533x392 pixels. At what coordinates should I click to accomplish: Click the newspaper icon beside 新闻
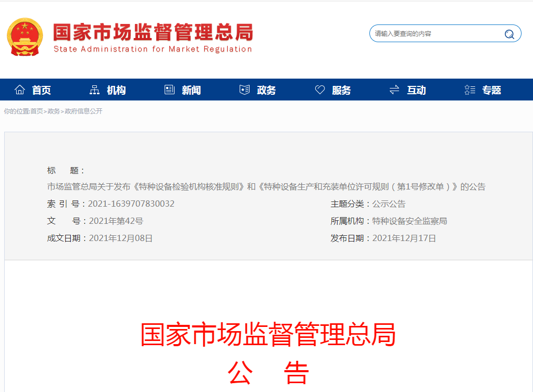pos(169,90)
